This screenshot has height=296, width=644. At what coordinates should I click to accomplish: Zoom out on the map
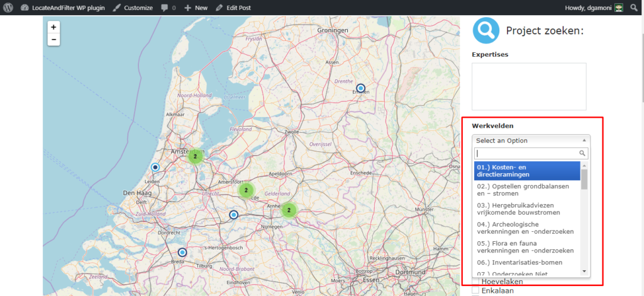coord(53,40)
